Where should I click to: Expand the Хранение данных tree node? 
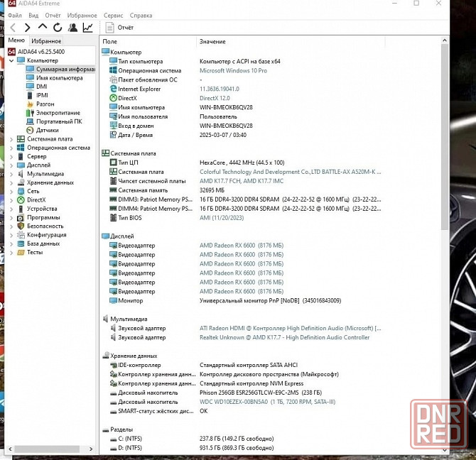[x=11, y=183]
